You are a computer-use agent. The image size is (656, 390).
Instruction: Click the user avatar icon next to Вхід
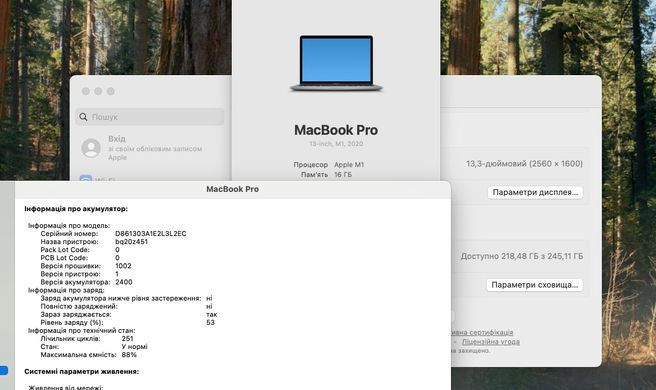(x=91, y=148)
